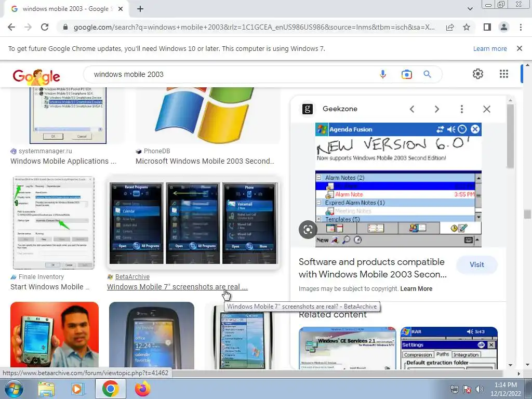Click Learn More about image copyright
The height and width of the screenshot is (399, 532).
pos(416,289)
